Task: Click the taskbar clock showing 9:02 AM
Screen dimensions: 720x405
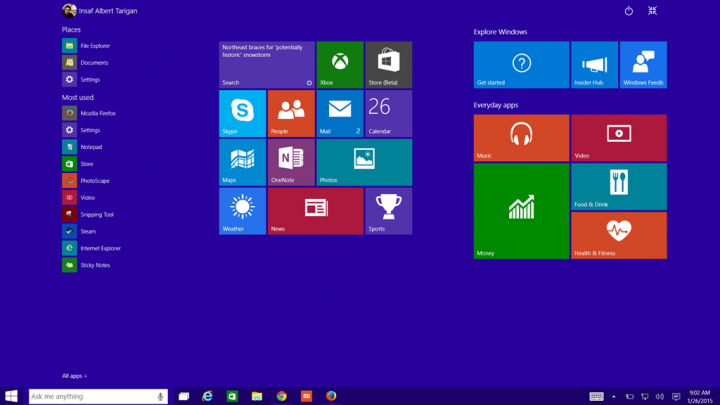Action: tap(700, 396)
